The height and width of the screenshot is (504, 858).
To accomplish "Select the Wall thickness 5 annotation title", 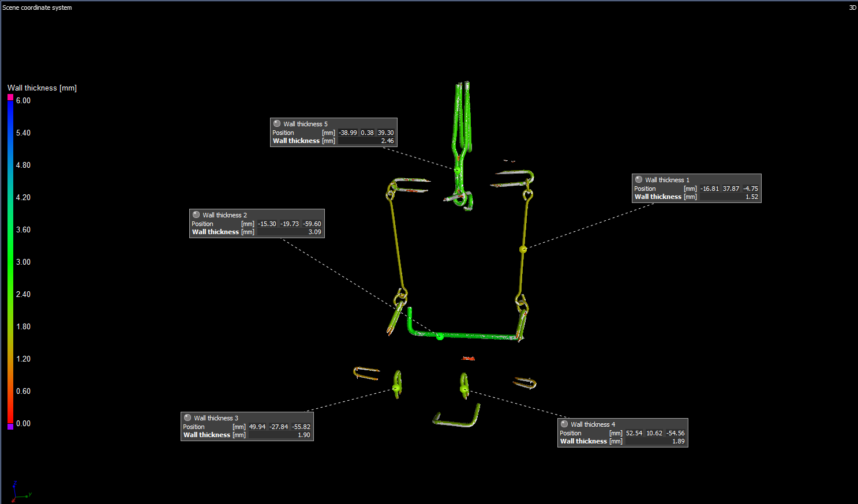I will click(305, 124).
